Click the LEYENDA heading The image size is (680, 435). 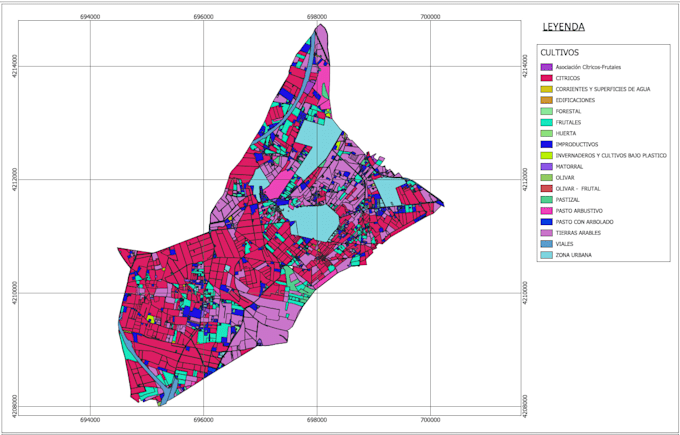point(563,27)
